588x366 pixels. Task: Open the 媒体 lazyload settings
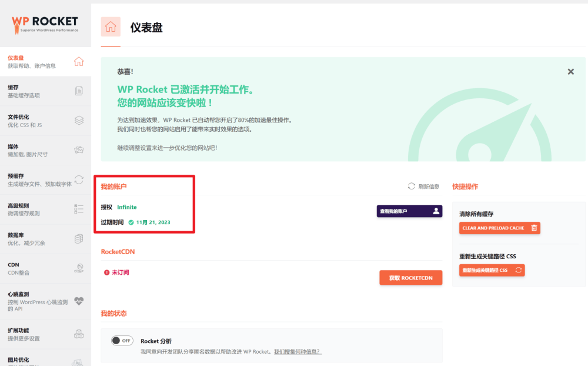click(x=45, y=150)
